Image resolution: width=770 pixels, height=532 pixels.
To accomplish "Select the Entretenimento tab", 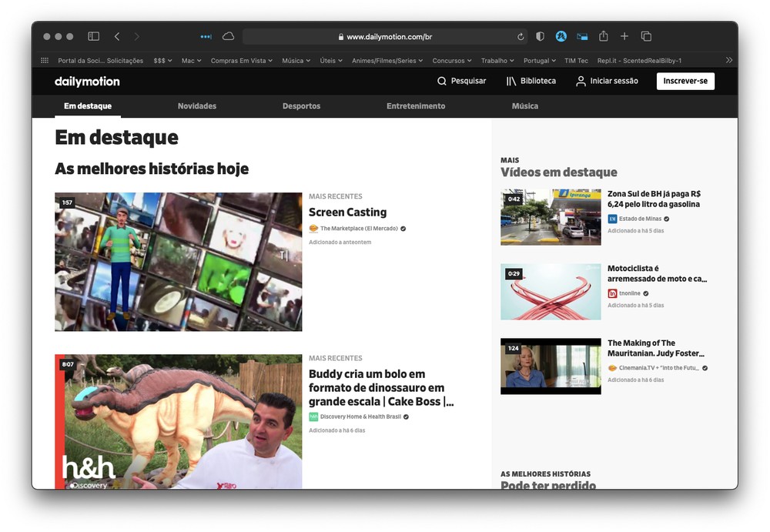I will tap(416, 106).
